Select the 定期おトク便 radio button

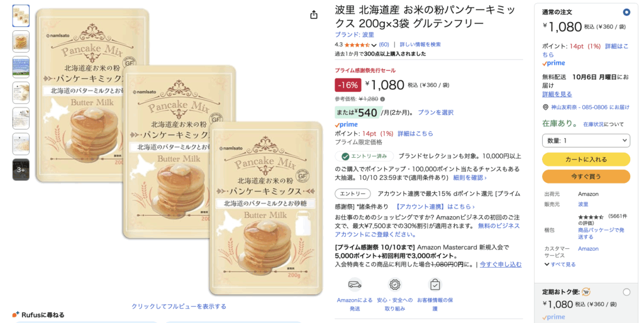click(626, 292)
